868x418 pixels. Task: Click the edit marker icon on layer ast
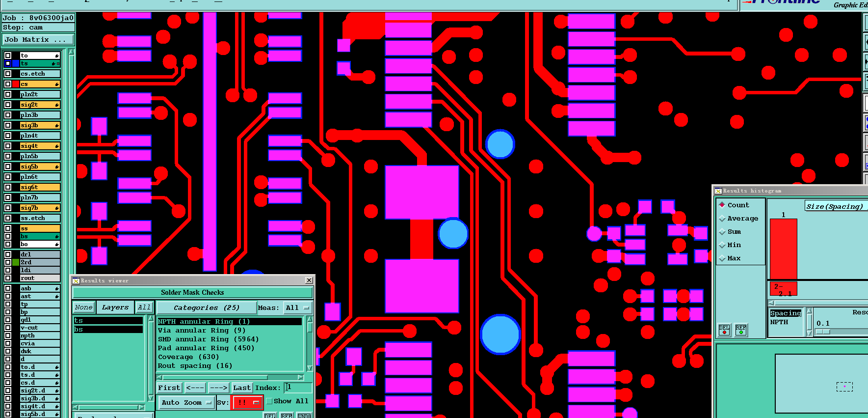(57, 296)
